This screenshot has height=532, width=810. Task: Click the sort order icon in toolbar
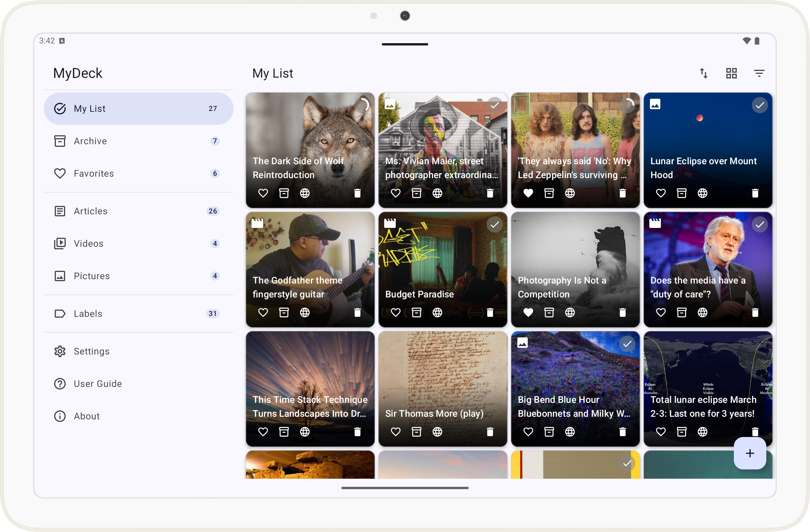click(703, 73)
